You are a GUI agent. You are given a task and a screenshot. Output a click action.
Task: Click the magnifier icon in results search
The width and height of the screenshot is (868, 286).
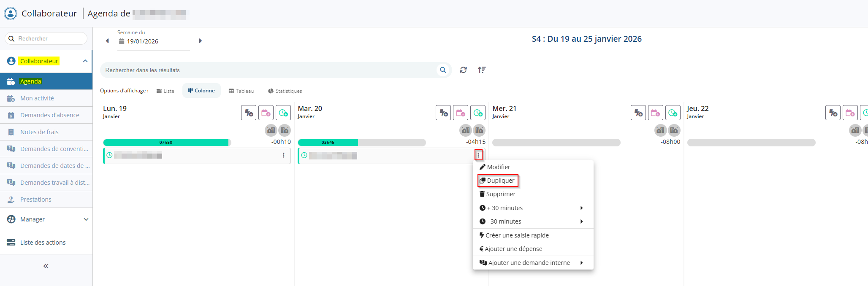443,70
